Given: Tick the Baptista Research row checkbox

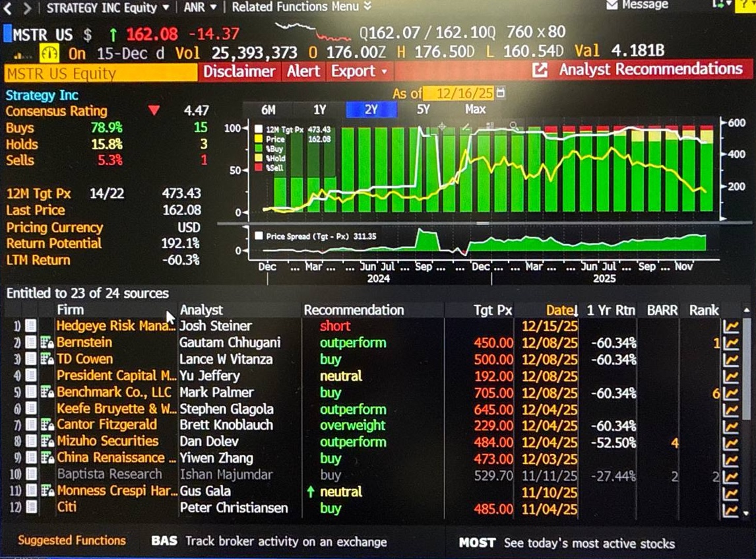Looking at the screenshot, I should coord(31,475).
